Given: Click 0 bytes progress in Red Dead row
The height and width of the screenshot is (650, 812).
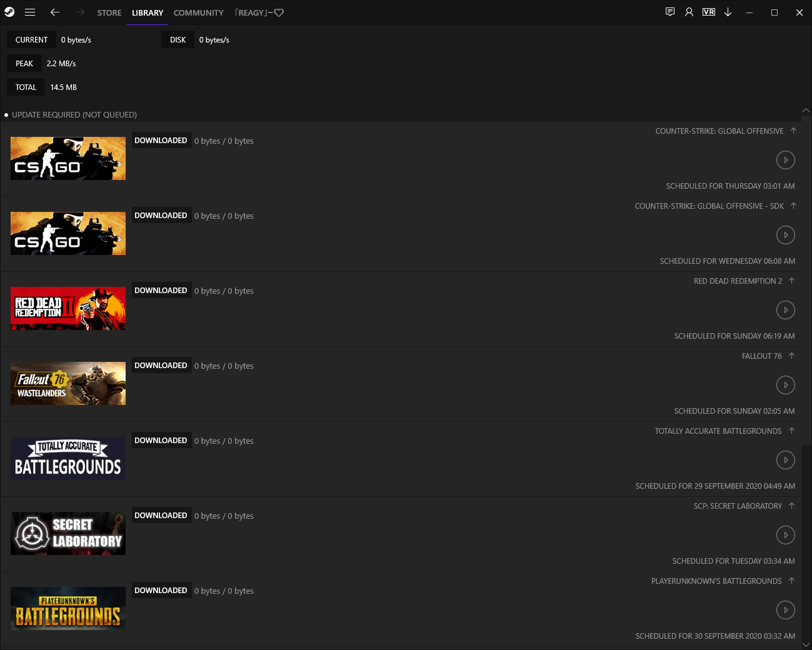Looking at the screenshot, I should coord(224,291).
